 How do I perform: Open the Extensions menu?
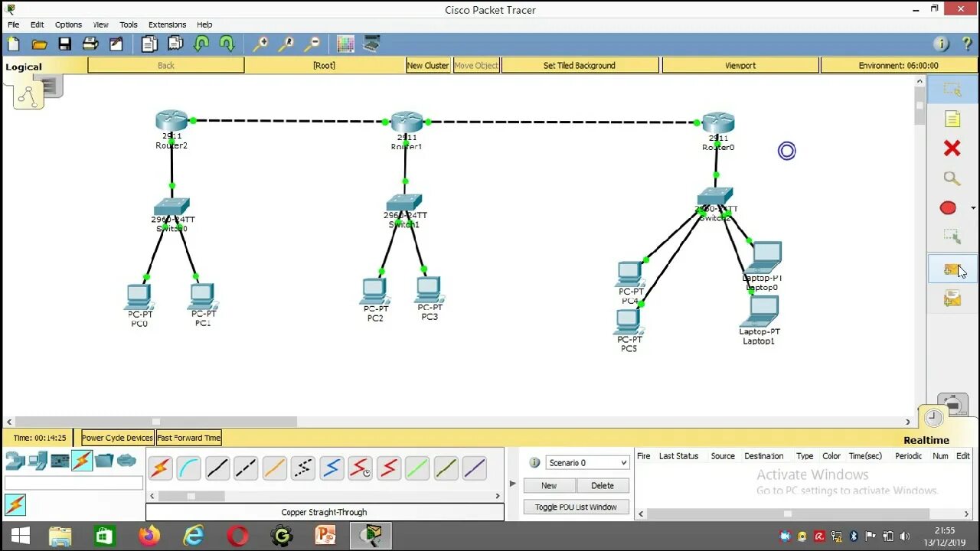pyautogui.click(x=167, y=24)
